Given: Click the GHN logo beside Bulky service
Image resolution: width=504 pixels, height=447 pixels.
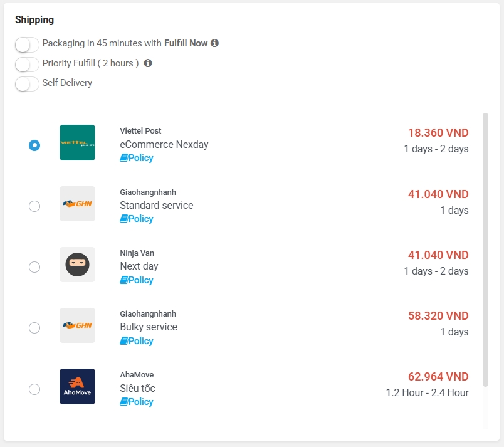Looking at the screenshot, I should tap(77, 325).
